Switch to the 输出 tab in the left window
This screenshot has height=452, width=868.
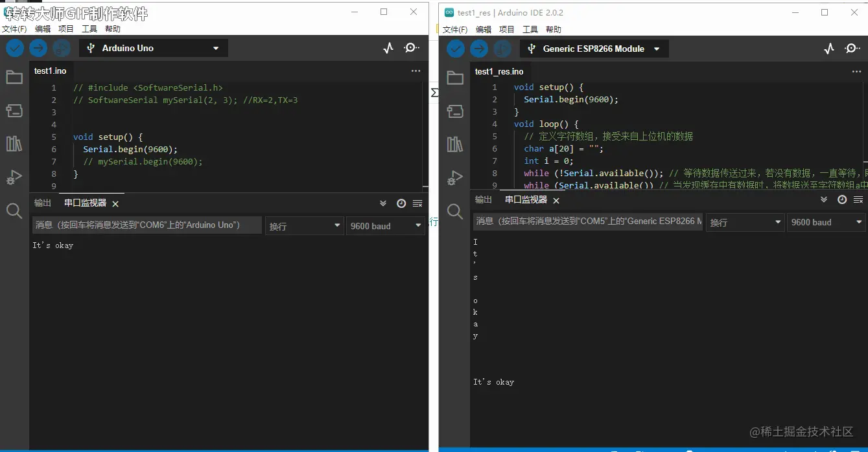click(x=43, y=203)
